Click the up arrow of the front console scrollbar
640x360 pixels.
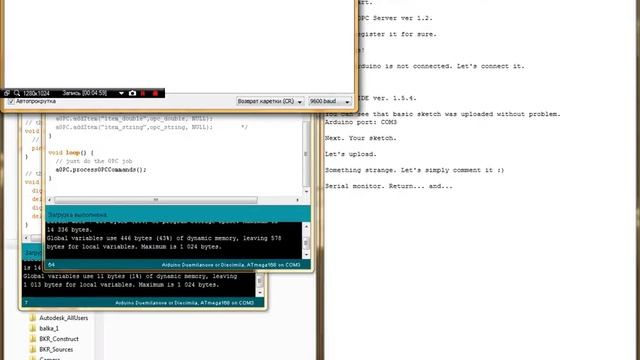[306, 226]
